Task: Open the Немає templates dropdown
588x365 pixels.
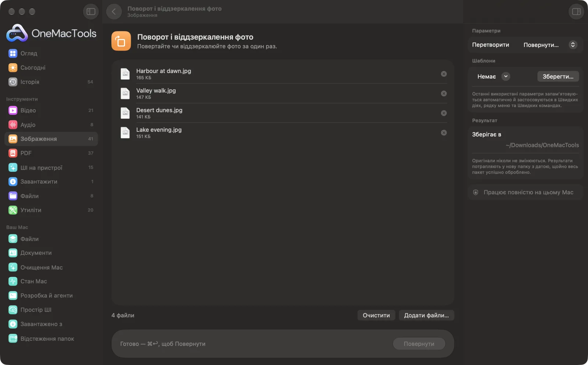Action: click(493, 76)
